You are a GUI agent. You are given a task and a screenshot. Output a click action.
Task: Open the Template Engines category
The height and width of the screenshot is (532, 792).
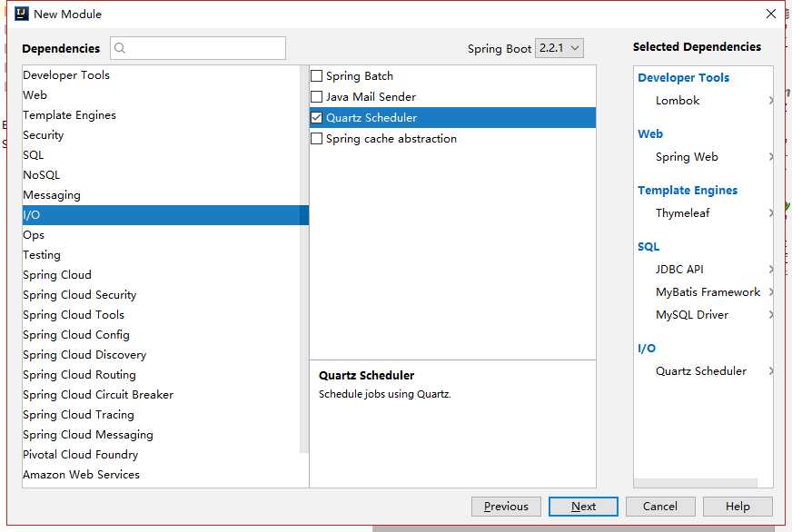(x=161, y=115)
